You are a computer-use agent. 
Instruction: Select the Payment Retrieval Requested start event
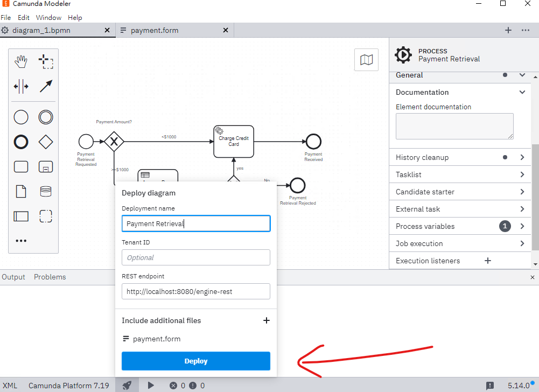point(86,141)
